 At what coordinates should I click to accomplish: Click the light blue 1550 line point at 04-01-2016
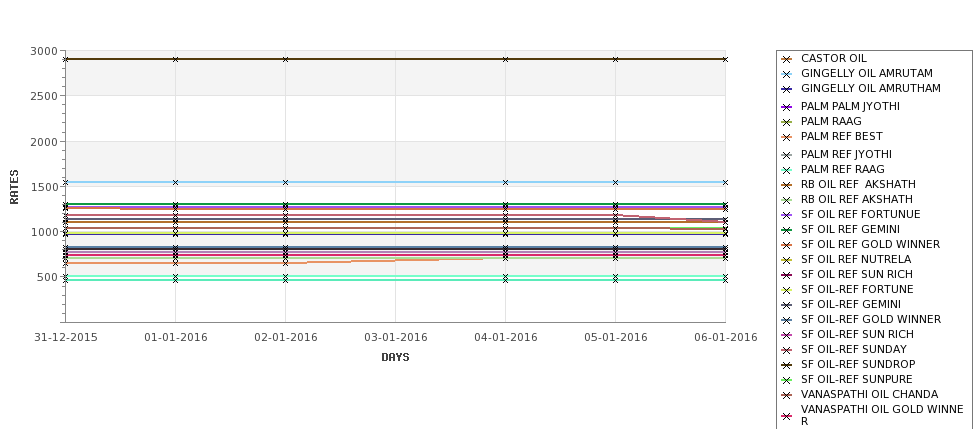[506, 182]
